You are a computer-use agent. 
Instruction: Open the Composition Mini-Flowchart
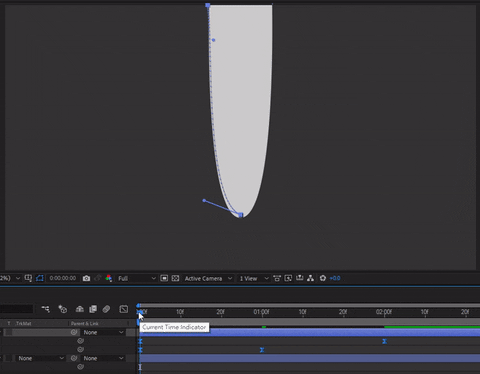click(46, 309)
